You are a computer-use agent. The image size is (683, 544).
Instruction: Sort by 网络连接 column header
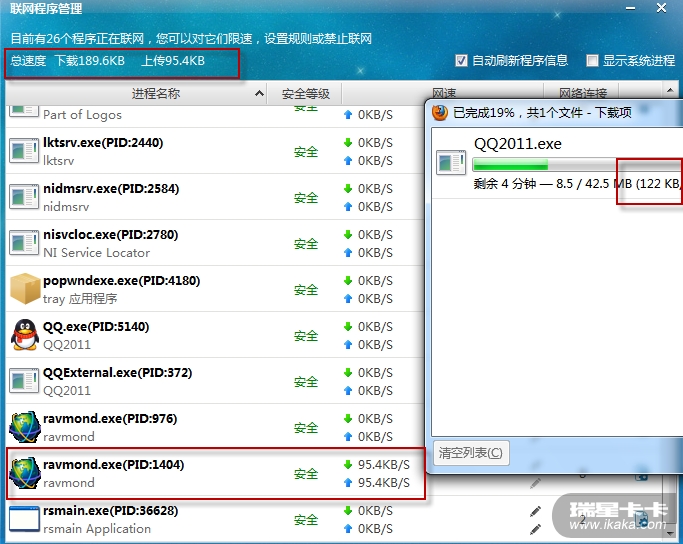(582, 92)
